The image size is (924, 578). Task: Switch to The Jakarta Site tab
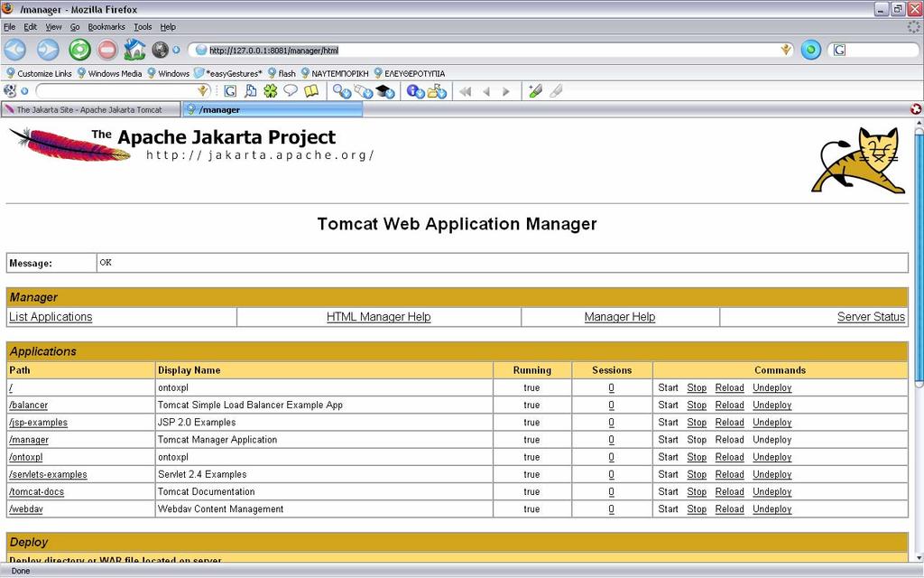click(x=91, y=109)
